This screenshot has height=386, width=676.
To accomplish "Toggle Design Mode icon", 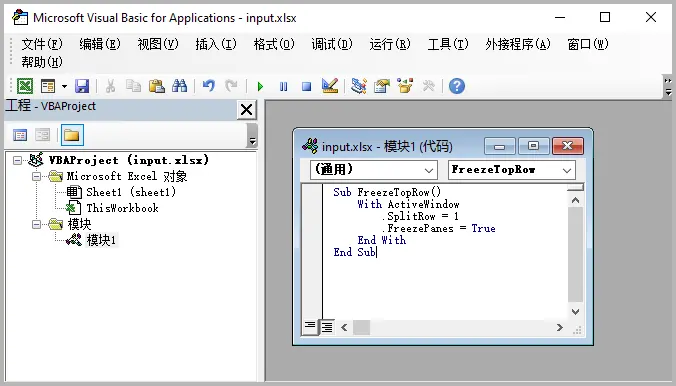I will click(x=330, y=86).
